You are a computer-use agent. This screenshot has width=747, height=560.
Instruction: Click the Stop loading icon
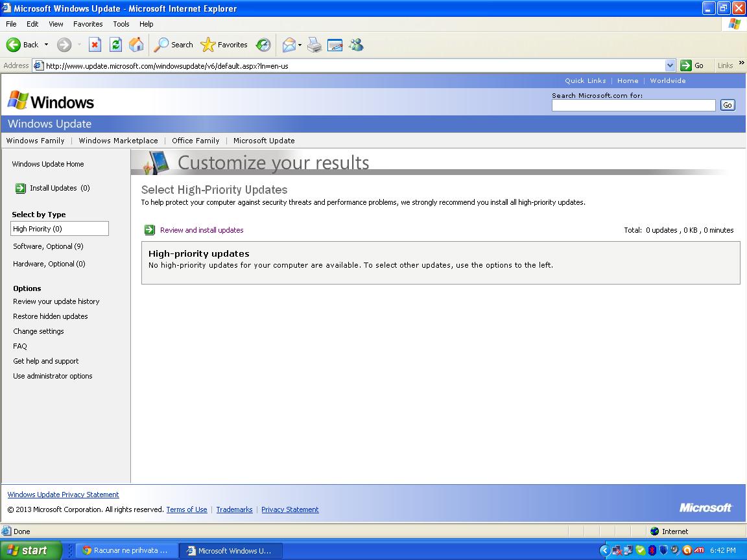coord(95,45)
